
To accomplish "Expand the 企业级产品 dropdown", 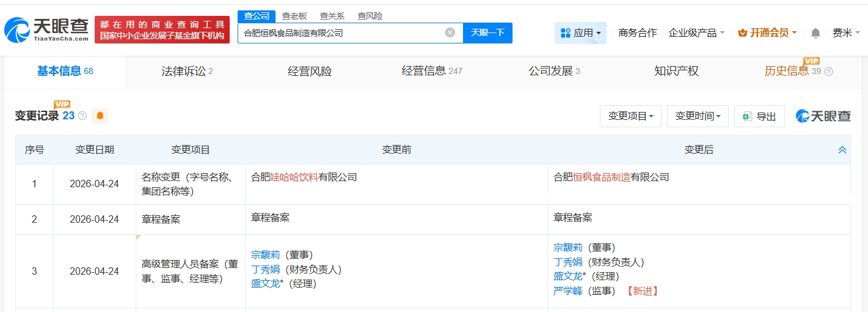I will pyautogui.click(x=696, y=33).
